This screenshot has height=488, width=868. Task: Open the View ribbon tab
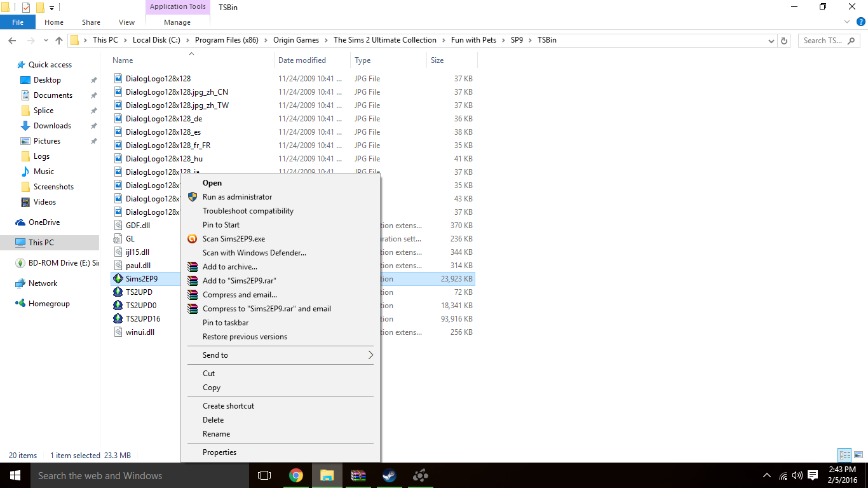(126, 22)
